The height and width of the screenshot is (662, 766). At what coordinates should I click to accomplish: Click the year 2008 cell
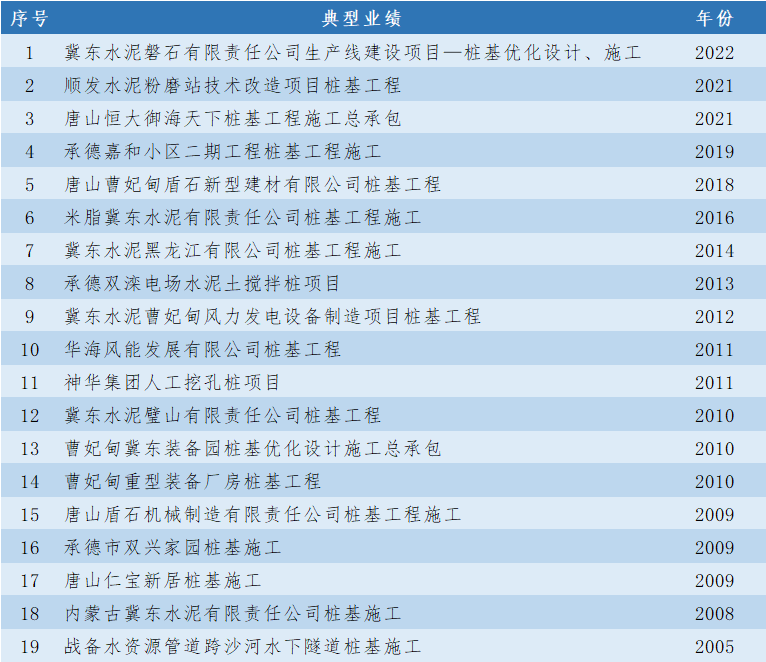click(714, 614)
